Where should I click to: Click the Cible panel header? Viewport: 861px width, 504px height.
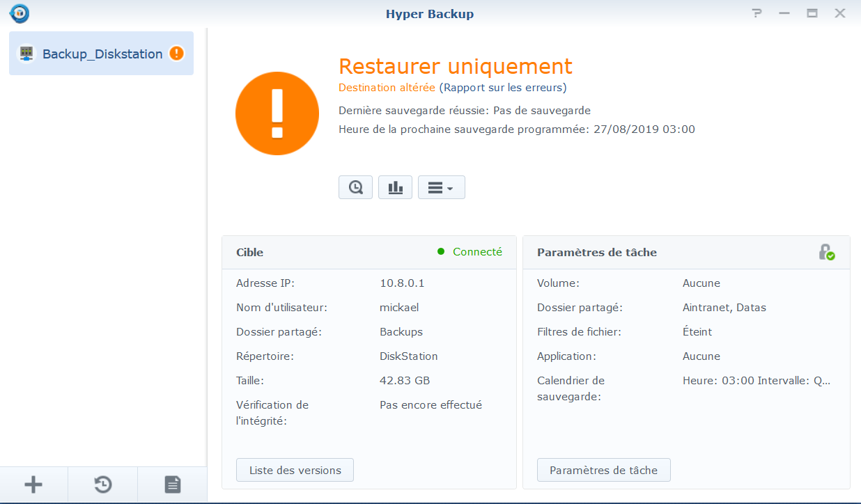(x=369, y=252)
